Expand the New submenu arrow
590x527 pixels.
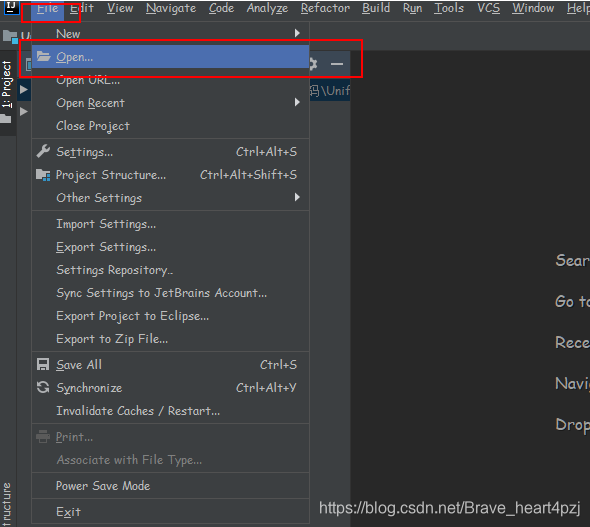point(297,33)
